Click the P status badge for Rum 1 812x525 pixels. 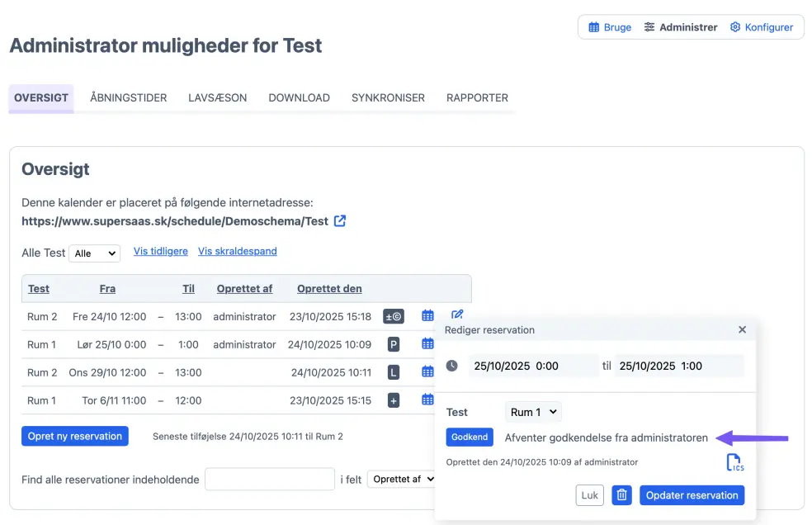(x=394, y=344)
